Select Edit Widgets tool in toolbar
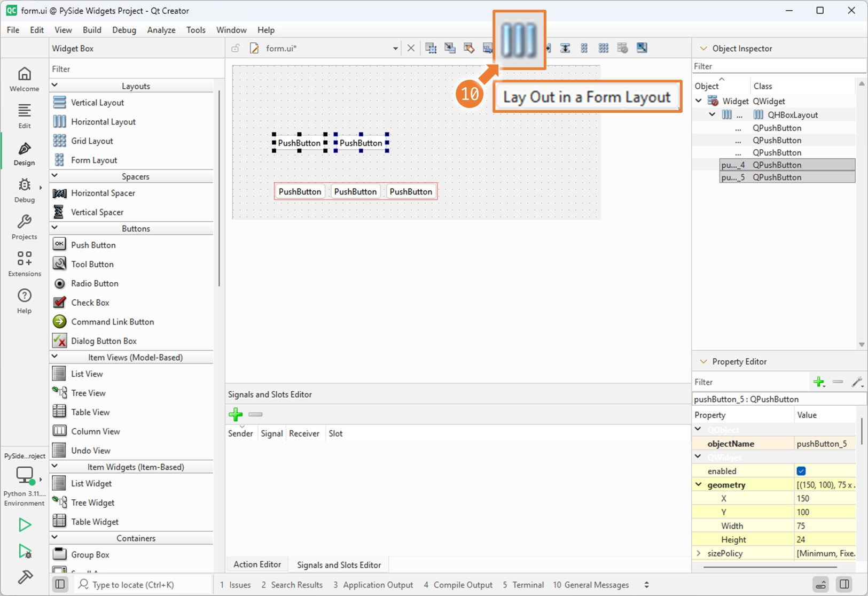The height and width of the screenshot is (596, 868). (431, 48)
